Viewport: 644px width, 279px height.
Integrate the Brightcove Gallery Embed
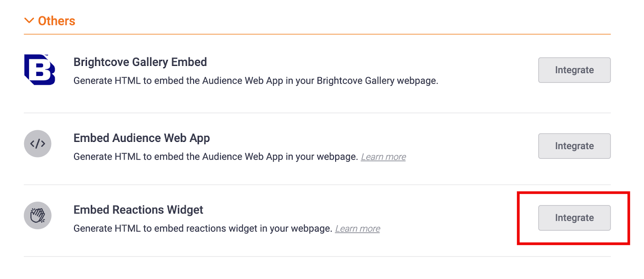pos(574,70)
